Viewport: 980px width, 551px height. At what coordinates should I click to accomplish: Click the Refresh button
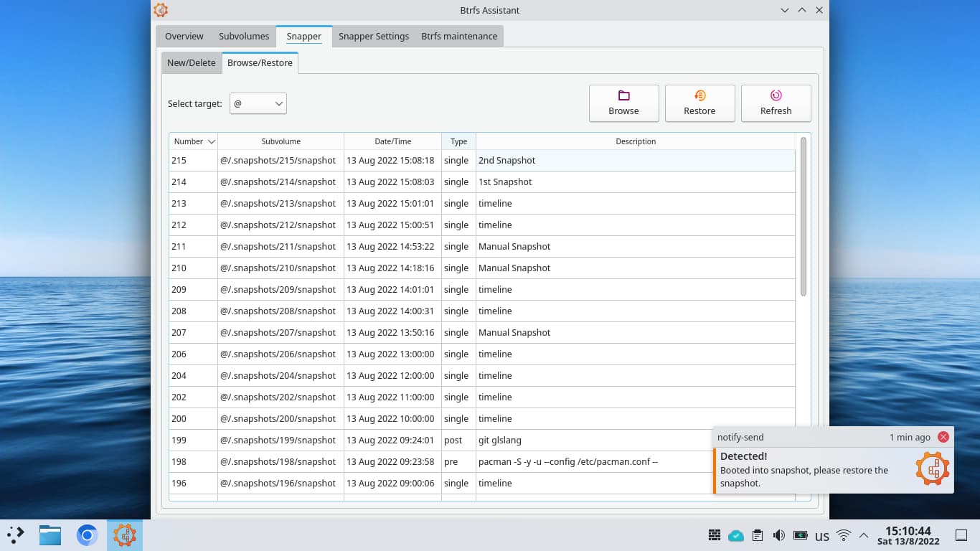776,103
